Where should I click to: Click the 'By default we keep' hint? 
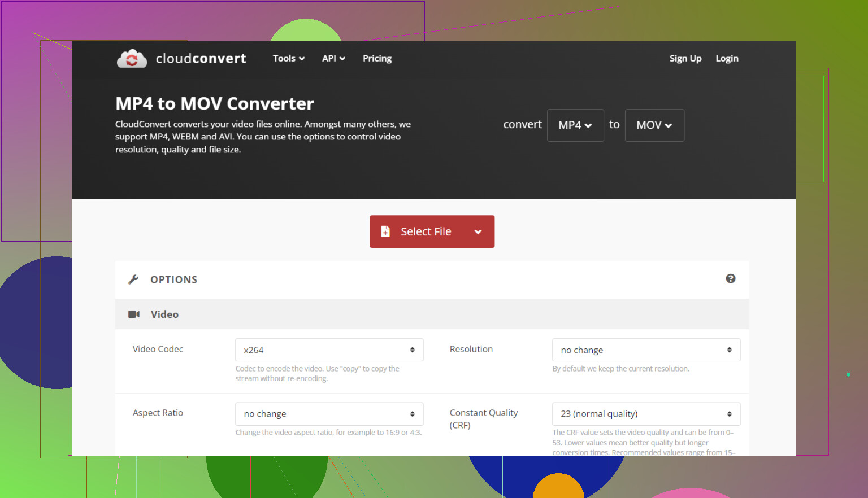coord(620,369)
